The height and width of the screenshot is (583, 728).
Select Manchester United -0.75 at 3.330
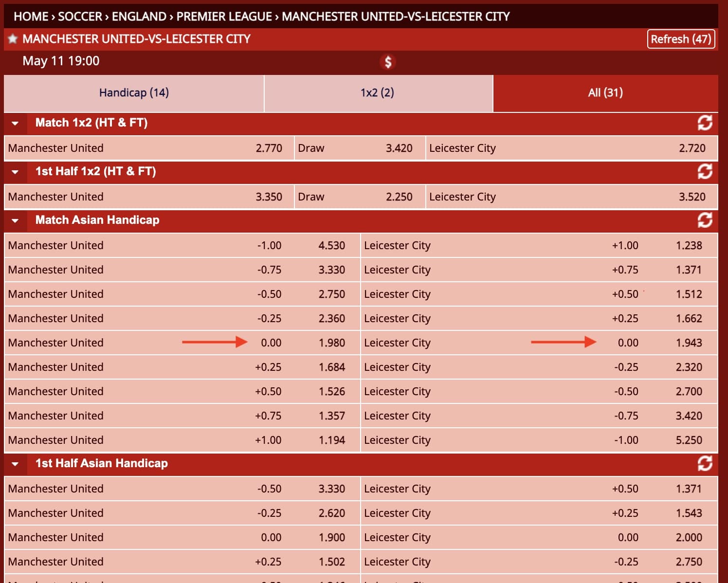click(x=182, y=270)
